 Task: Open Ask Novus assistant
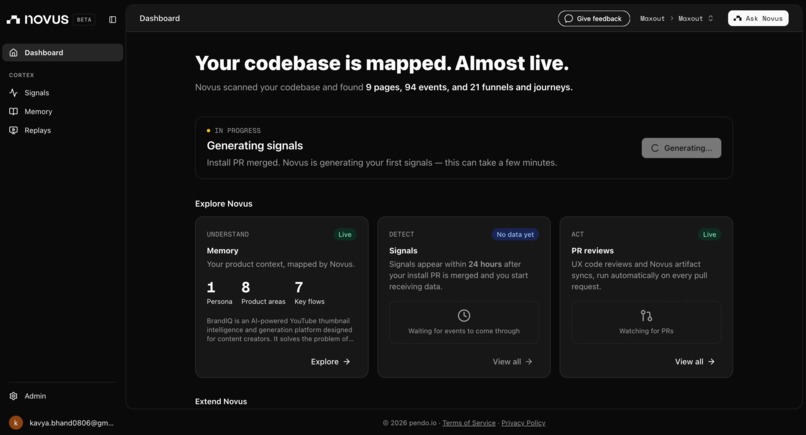click(758, 19)
